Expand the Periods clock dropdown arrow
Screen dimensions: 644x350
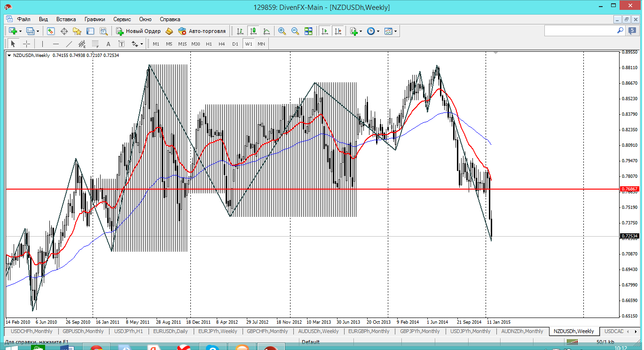click(x=377, y=31)
